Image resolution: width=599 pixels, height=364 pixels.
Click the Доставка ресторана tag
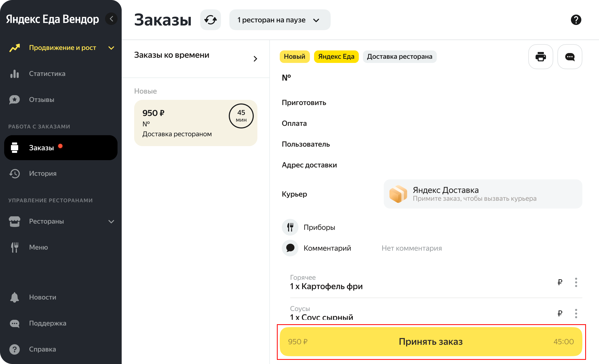pyautogui.click(x=400, y=57)
